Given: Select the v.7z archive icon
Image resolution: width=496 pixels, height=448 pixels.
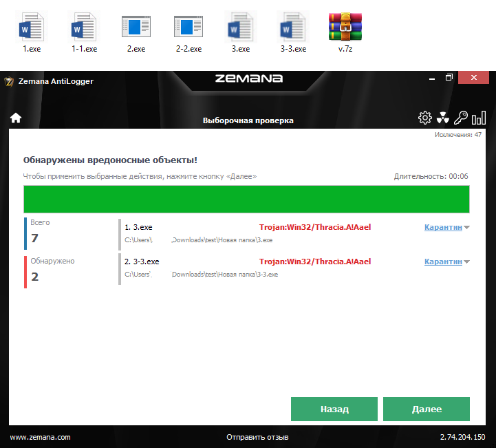Looking at the screenshot, I should point(345,27).
